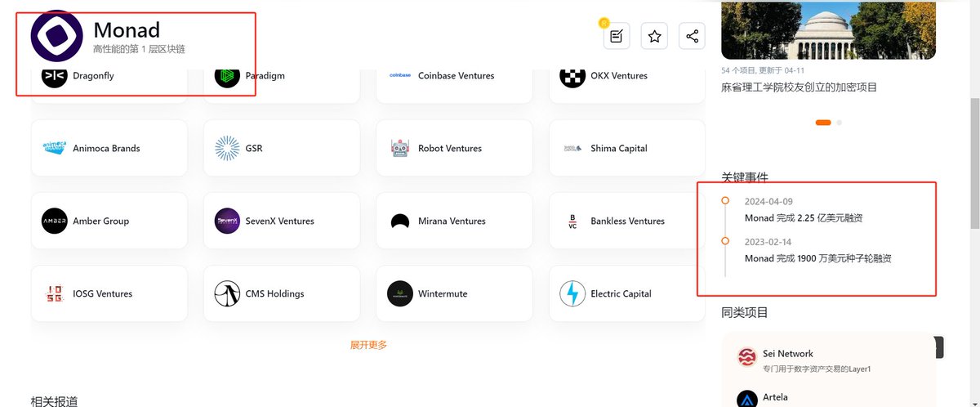This screenshot has height=407, width=980.
Task: Select the active orange carousel indicator
Action: (x=823, y=123)
